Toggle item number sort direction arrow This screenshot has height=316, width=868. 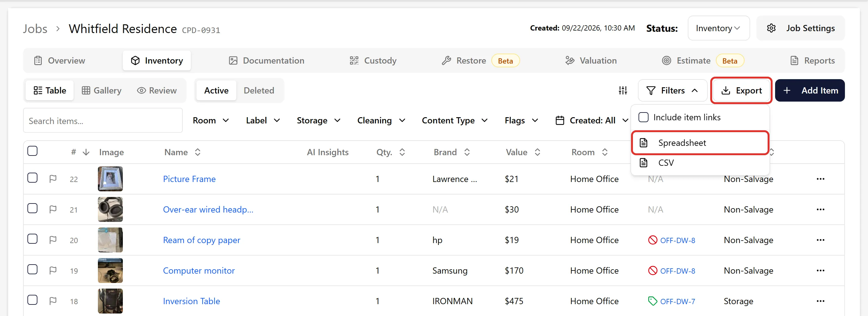coord(86,152)
